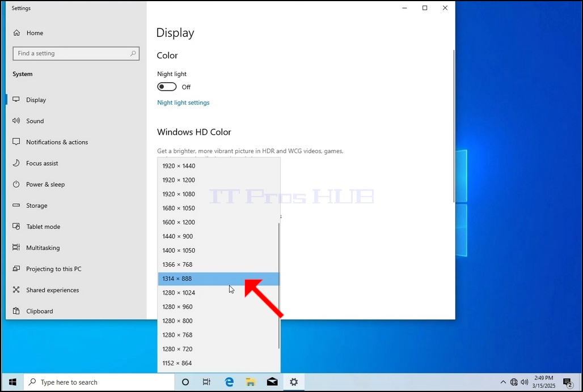Open the Windows Start menu
This screenshot has width=583, height=392.
pos(12,382)
